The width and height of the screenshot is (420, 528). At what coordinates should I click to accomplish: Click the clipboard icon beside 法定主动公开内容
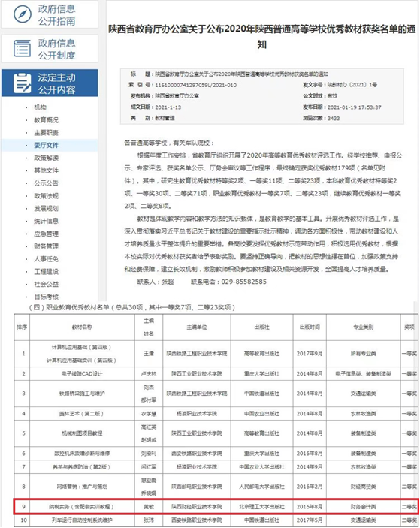pyautogui.click(x=23, y=83)
